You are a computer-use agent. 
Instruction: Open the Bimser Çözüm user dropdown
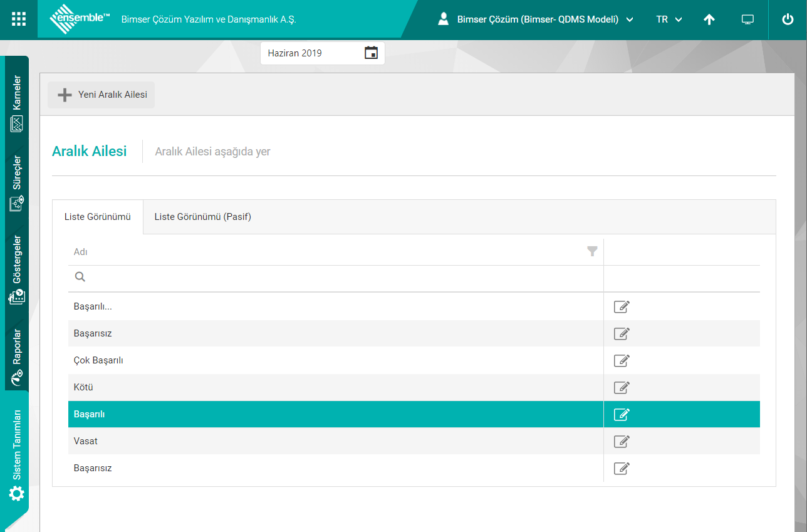536,19
